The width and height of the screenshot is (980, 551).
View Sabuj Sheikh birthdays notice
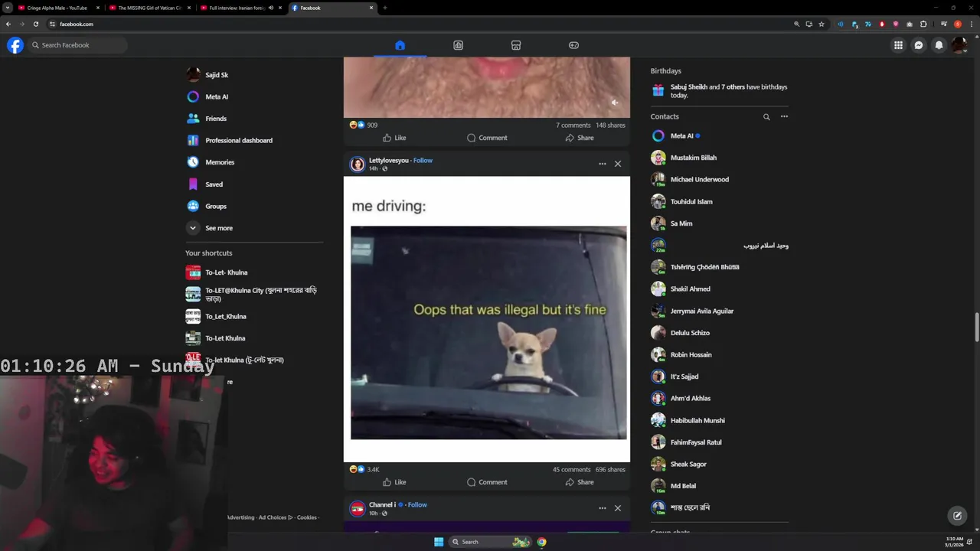click(720, 91)
